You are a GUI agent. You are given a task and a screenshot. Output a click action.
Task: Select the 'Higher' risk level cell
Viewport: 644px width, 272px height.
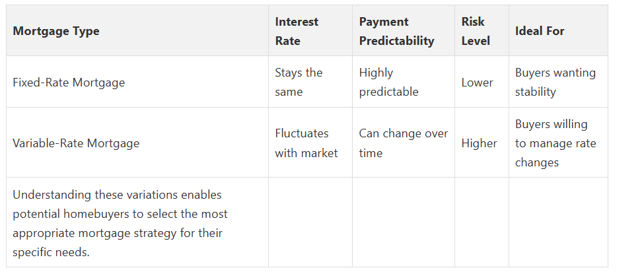click(479, 143)
